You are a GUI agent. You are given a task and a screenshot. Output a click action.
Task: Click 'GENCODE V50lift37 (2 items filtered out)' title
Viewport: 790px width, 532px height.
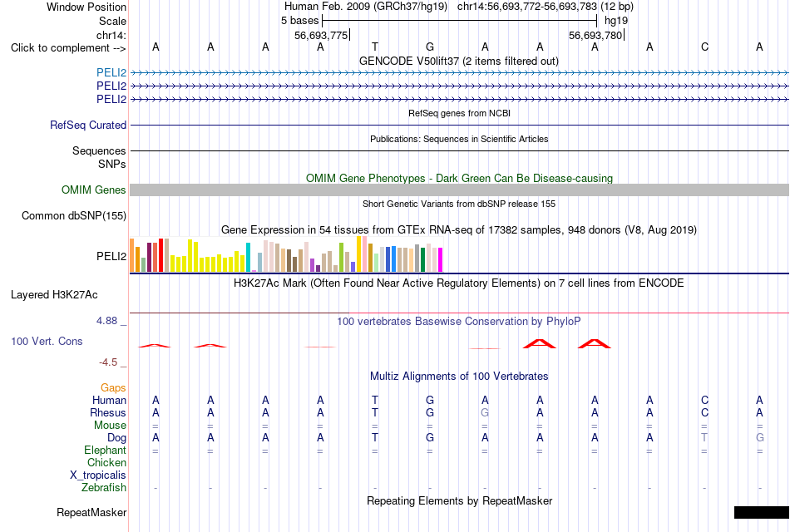[x=459, y=61]
